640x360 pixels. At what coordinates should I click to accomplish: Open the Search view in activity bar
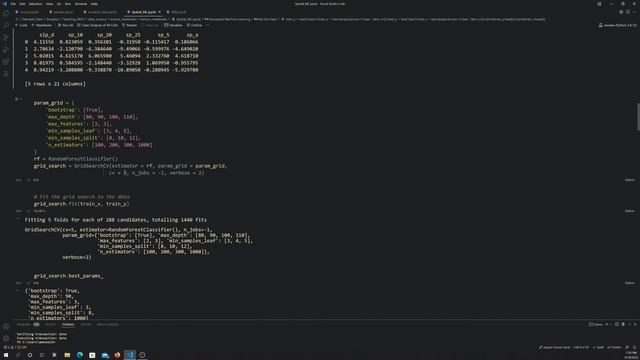coord(6,25)
